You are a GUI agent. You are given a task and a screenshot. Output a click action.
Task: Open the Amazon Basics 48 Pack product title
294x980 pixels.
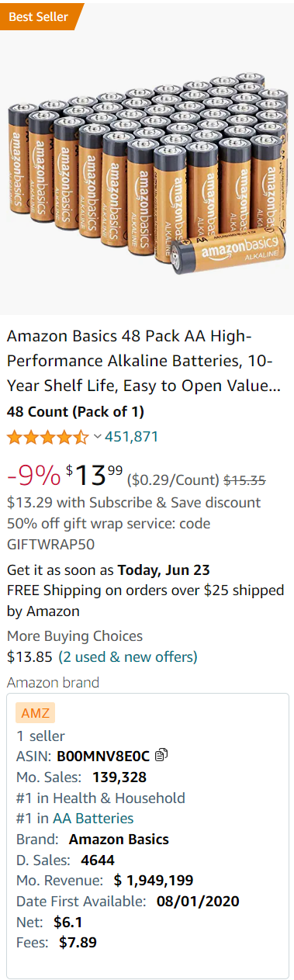click(x=144, y=361)
